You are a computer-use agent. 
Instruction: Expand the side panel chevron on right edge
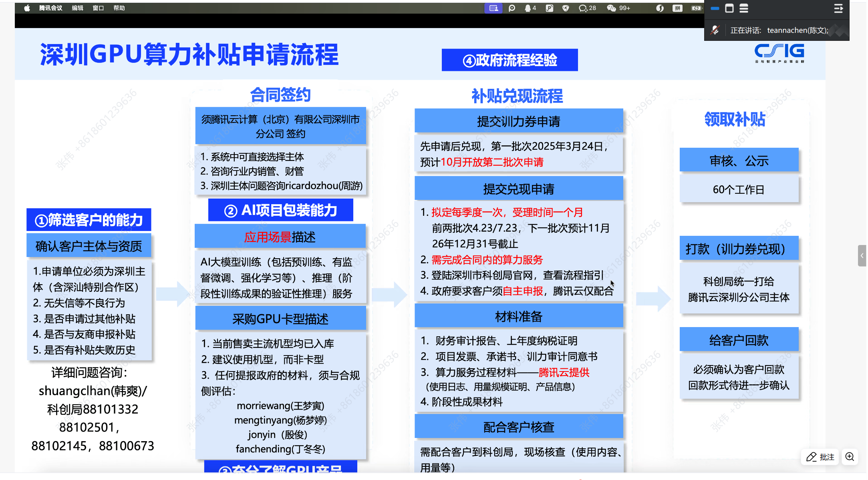862,255
